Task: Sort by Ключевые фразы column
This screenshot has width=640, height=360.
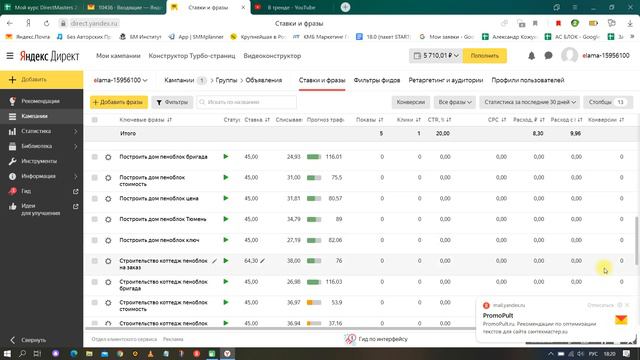Action: [x=146, y=120]
